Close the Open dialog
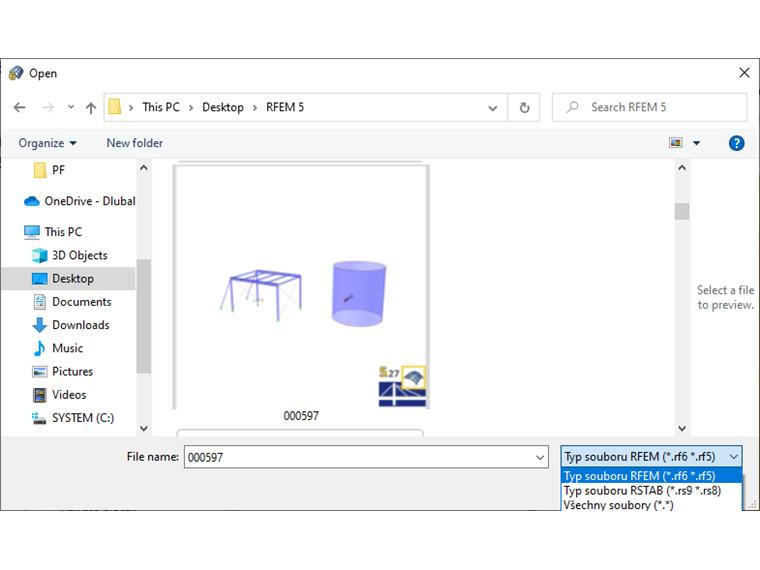Image resolution: width=760 pixels, height=570 pixels. click(x=744, y=73)
